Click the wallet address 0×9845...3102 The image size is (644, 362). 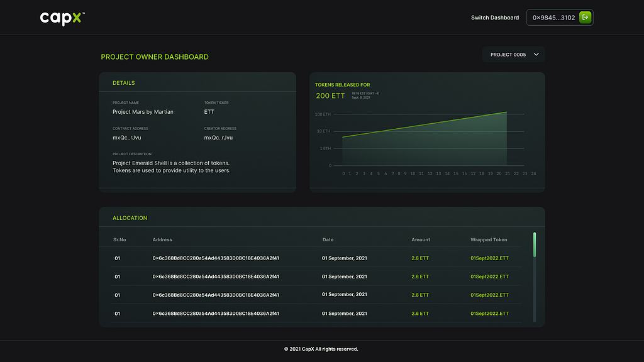pos(553,18)
